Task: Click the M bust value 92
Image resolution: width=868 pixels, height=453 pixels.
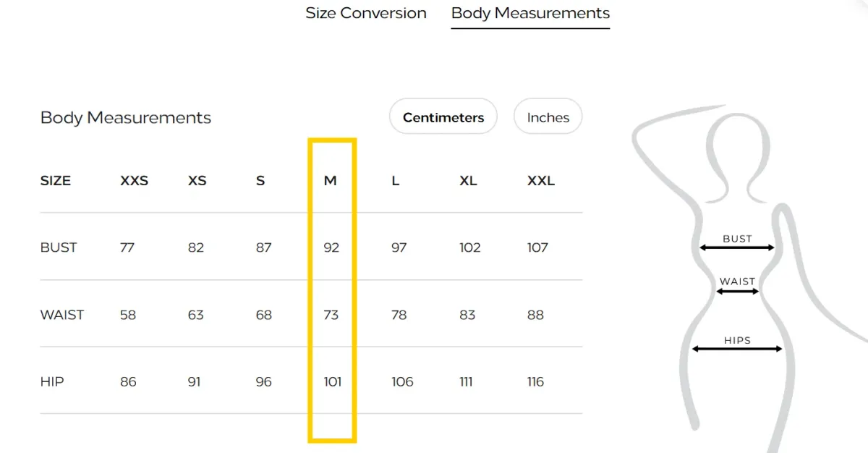Action: coord(331,247)
